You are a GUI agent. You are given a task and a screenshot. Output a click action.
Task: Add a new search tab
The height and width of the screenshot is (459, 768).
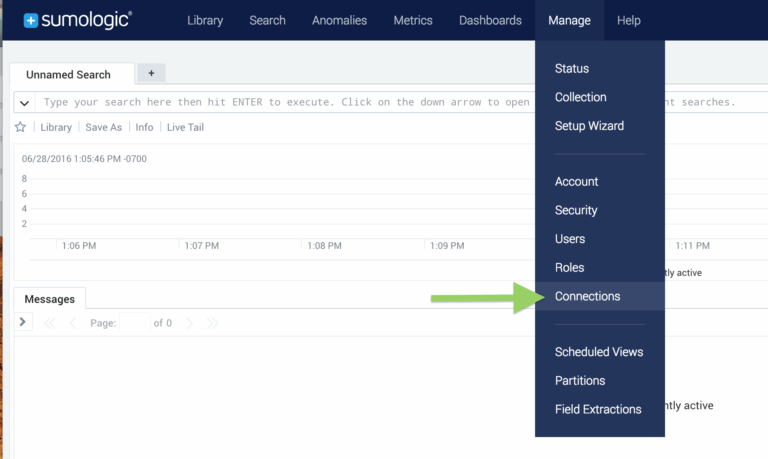[x=151, y=73]
